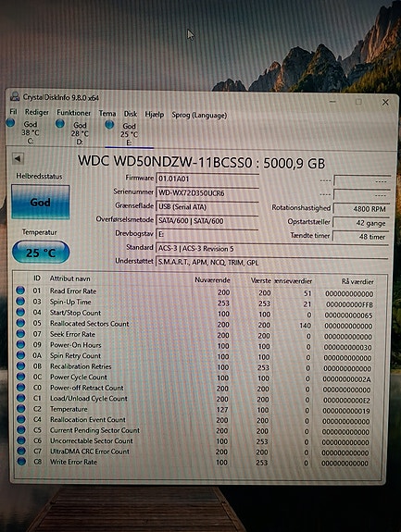Open the Funktioner menu
Viewport: 401px width, 532px height.
(74, 113)
